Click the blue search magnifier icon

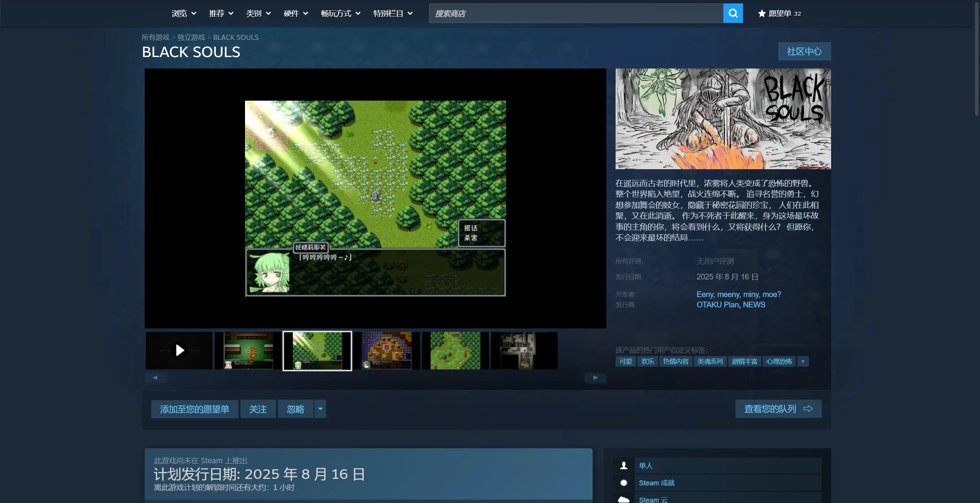point(733,13)
